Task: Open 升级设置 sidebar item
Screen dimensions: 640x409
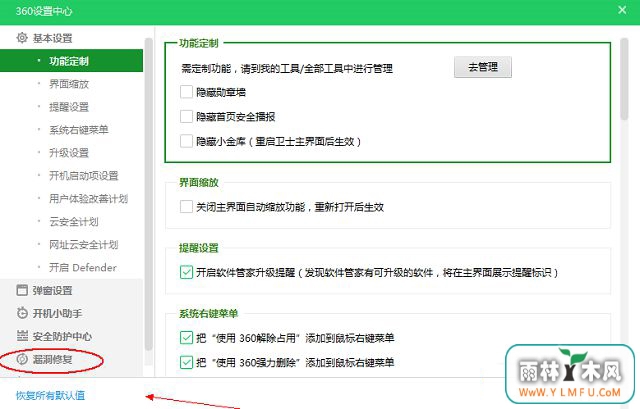Action: [x=69, y=153]
